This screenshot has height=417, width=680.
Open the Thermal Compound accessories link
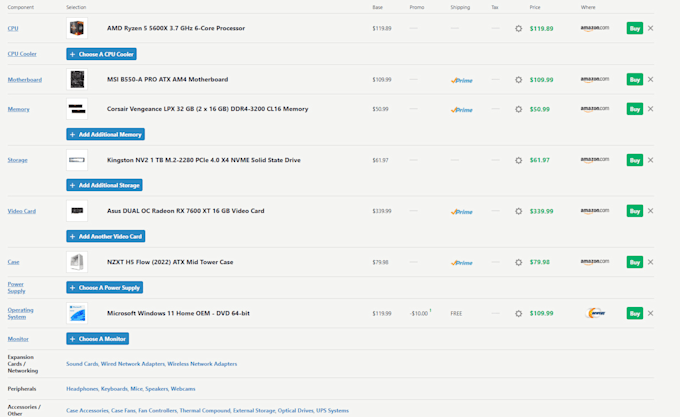tap(205, 410)
